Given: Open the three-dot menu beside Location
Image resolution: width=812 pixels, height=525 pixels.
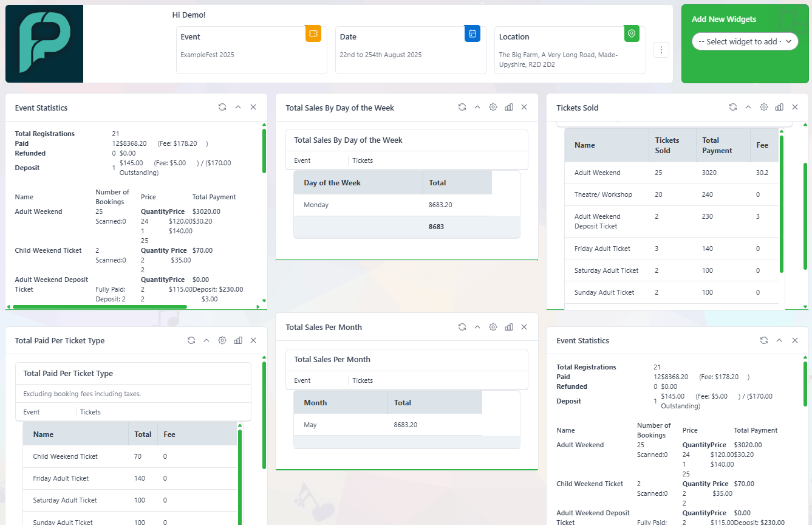Looking at the screenshot, I should click(x=661, y=50).
